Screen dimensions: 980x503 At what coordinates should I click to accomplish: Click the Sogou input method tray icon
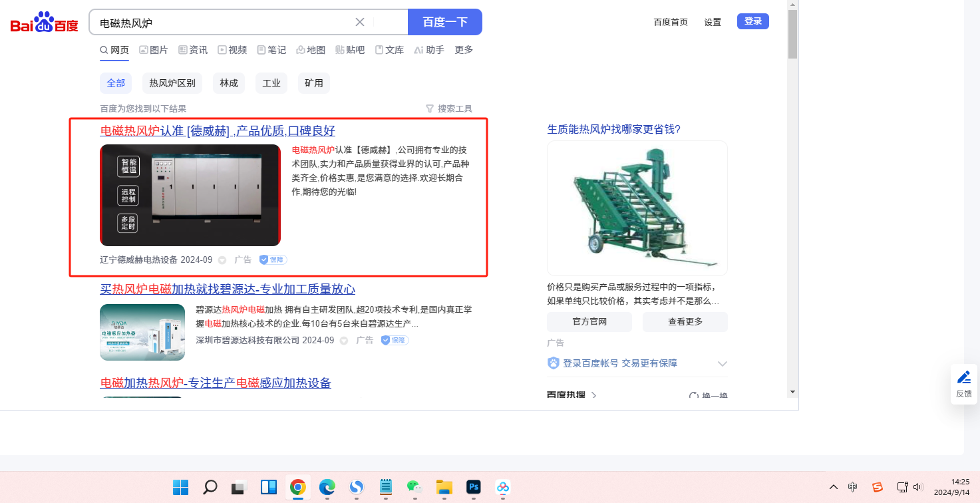878,487
